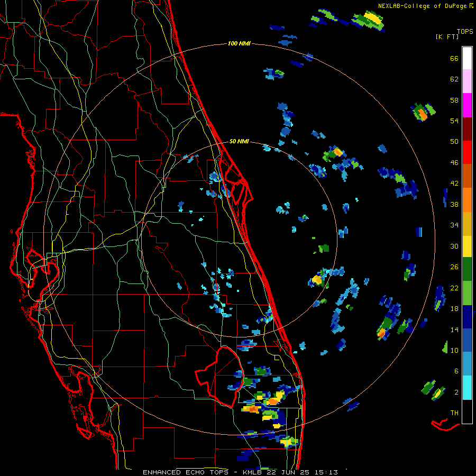Screen dimensions: 476x476
Task: Select the 100 NMI range ring label
Action: click(239, 43)
